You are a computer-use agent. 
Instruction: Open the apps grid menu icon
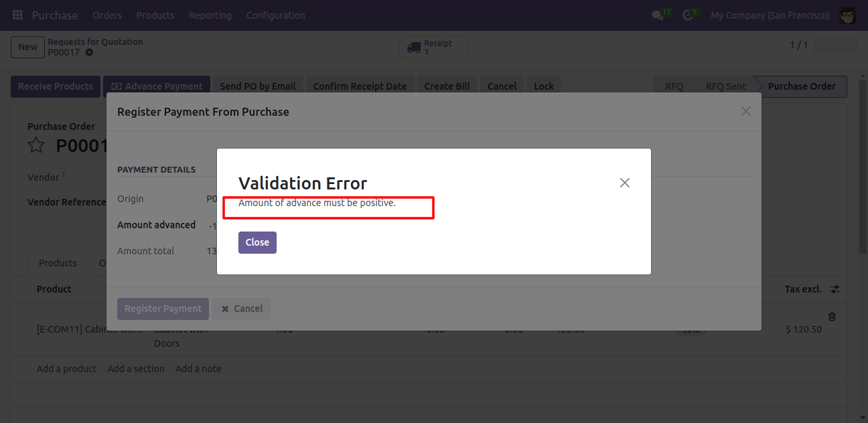(17, 15)
